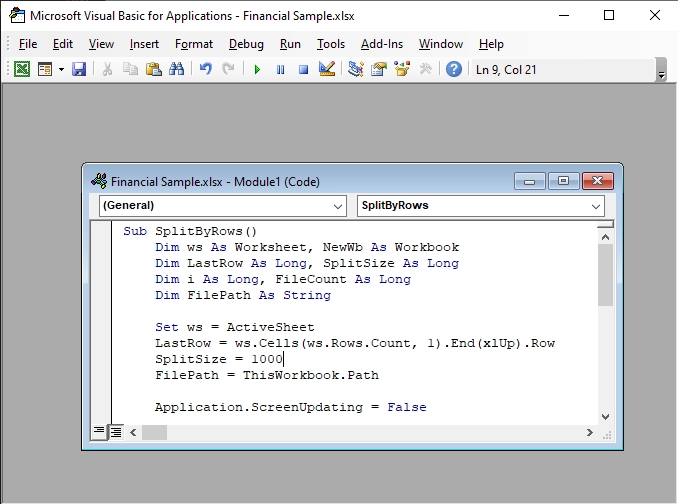Click the vertical scrollbar down arrow
Viewport: 678px width, 504px height.
pyautogui.click(x=605, y=417)
